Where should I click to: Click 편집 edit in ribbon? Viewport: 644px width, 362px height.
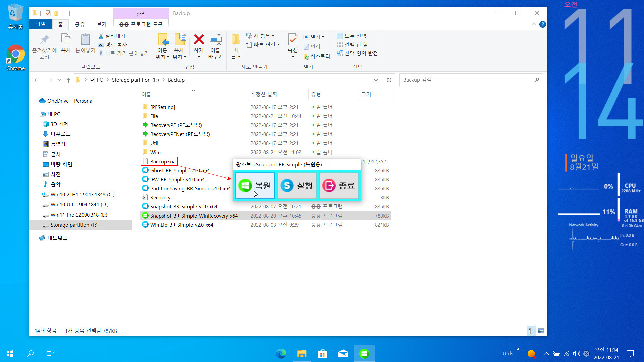[x=312, y=47]
